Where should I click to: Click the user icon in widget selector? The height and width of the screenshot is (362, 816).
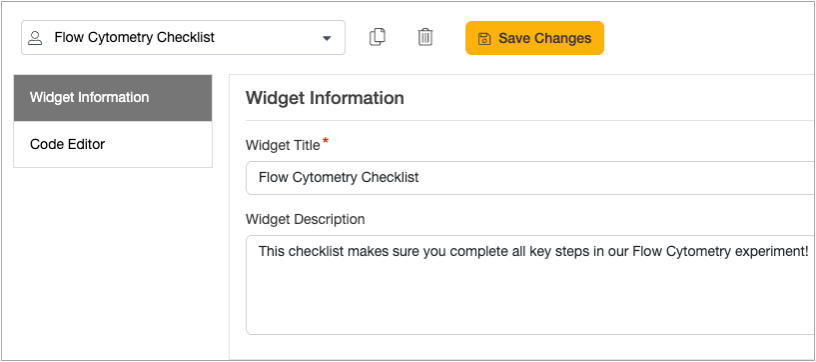(x=35, y=38)
